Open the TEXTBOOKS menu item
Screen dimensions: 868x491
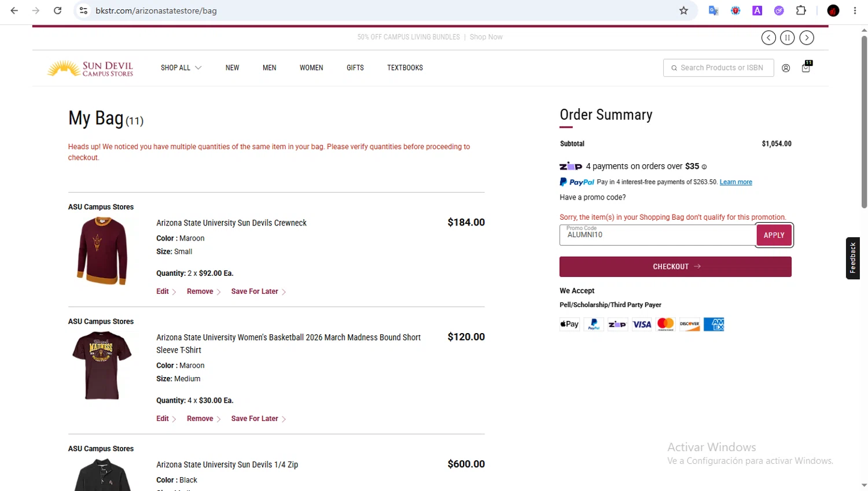coord(405,68)
